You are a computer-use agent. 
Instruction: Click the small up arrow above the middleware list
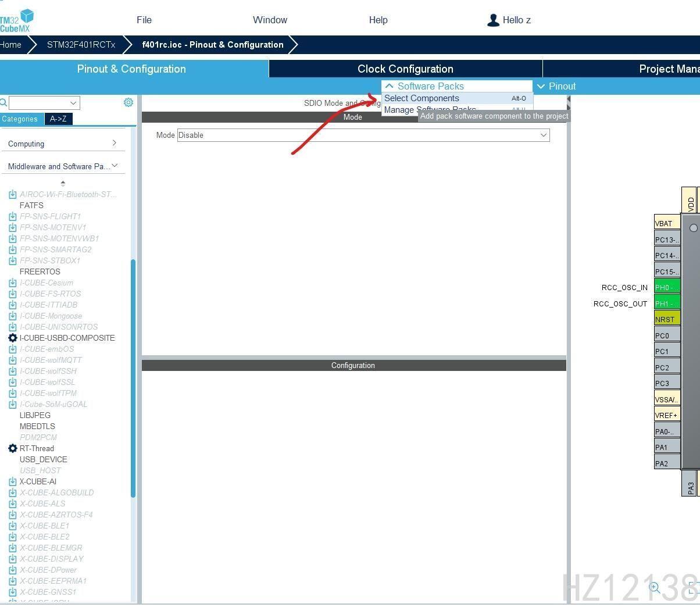point(63,183)
